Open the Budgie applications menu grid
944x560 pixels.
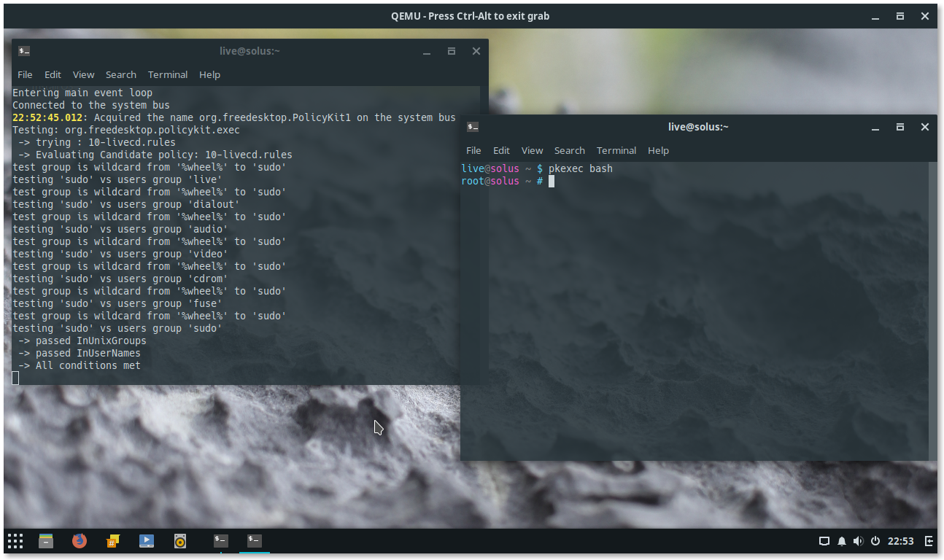15,541
